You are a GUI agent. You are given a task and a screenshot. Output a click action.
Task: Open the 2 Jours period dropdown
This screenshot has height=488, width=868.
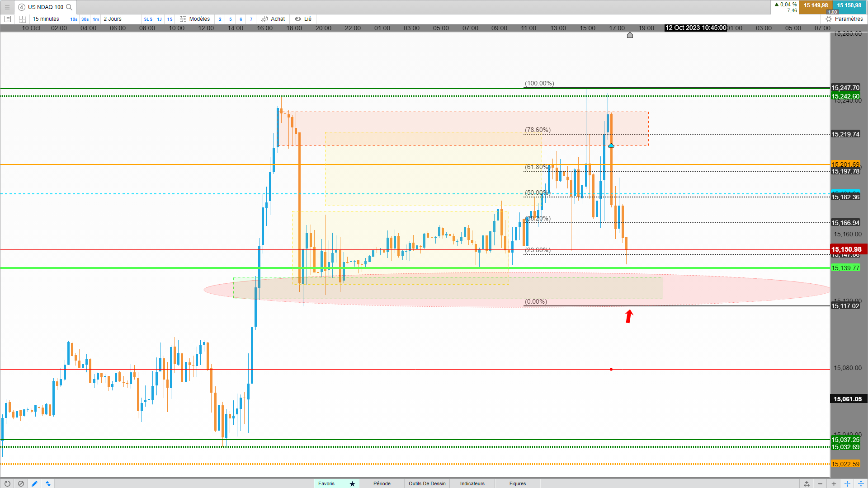113,19
